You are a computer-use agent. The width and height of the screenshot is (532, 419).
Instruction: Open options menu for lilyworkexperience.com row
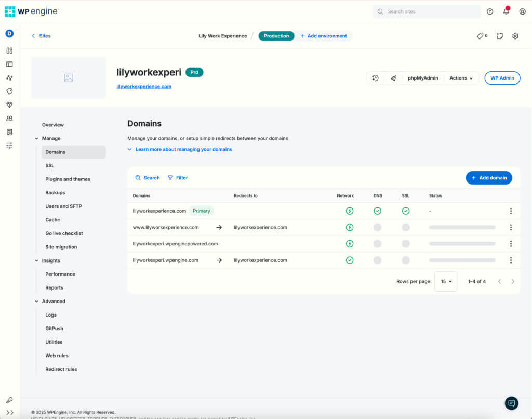pyautogui.click(x=511, y=211)
